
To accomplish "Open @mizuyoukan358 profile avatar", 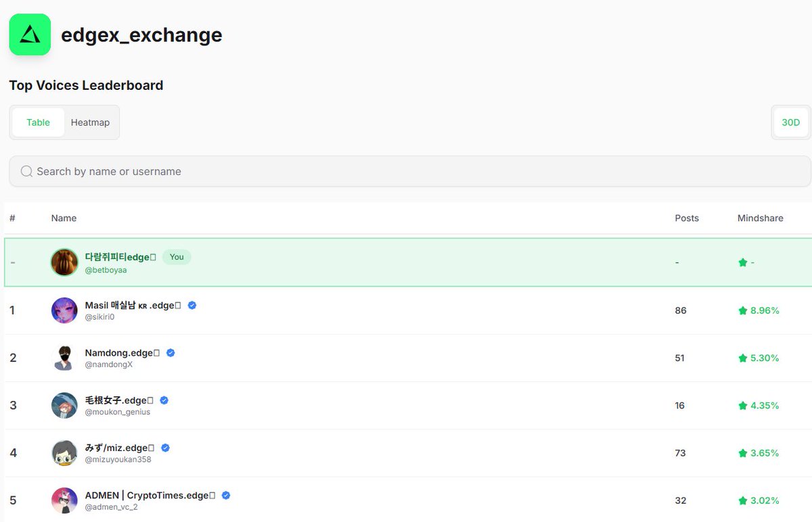I will coord(64,453).
